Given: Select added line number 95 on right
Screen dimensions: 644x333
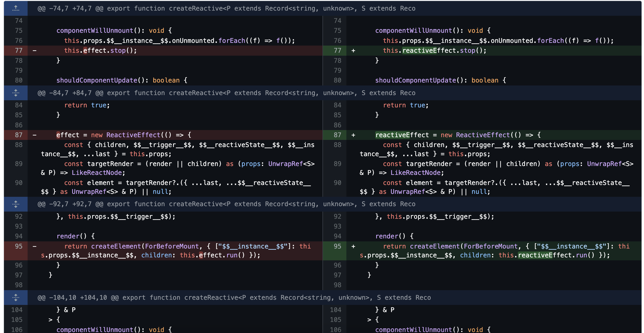Looking at the screenshot, I should click(337, 246).
